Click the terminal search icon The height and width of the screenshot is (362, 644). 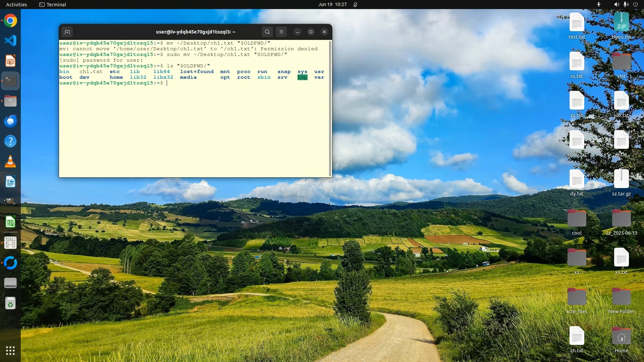tap(267, 32)
